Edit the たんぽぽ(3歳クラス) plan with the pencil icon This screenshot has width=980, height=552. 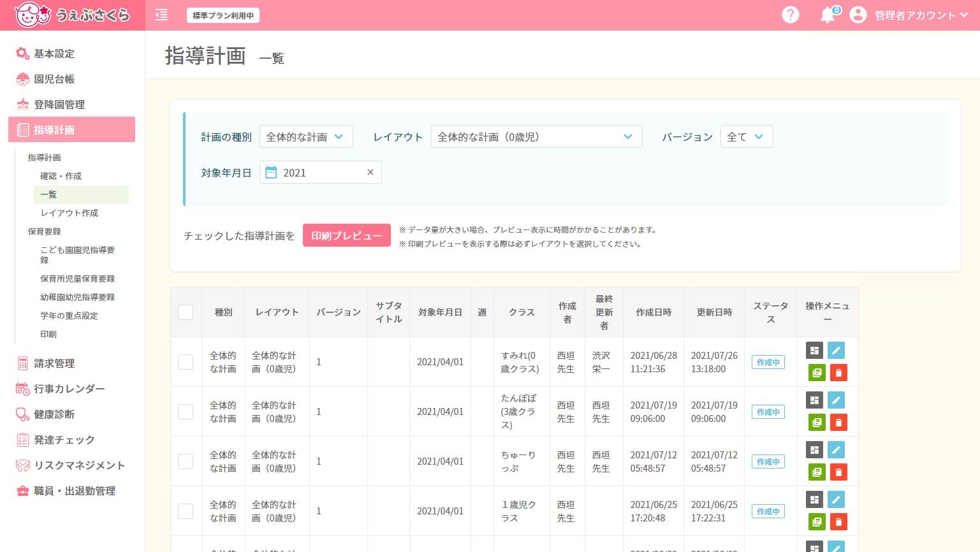coord(836,400)
